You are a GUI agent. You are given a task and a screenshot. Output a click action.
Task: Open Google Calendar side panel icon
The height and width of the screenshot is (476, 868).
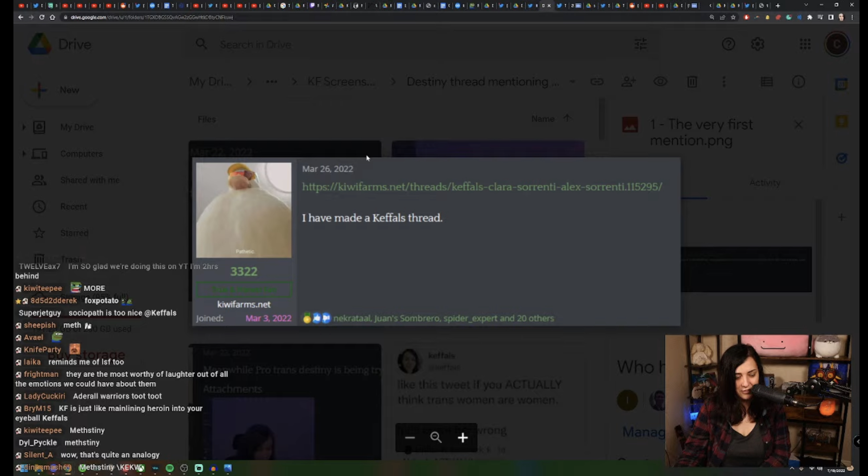click(x=841, y=85)
